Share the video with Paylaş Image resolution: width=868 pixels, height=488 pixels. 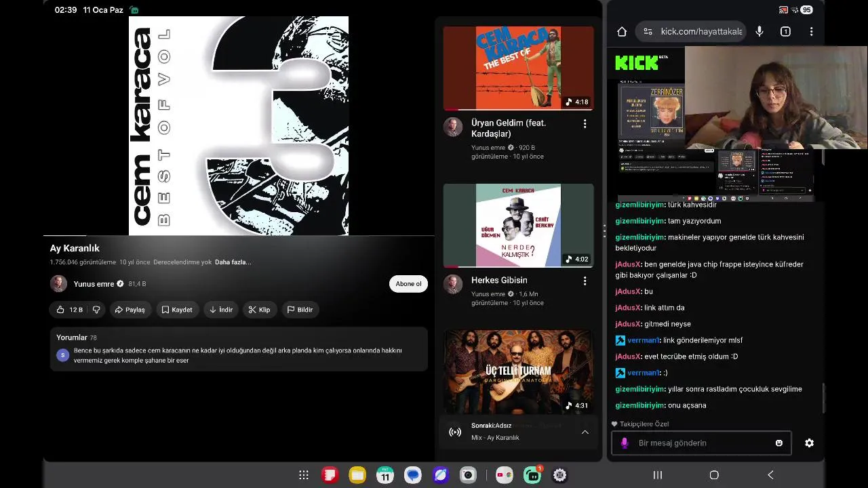tap(130, 310)
